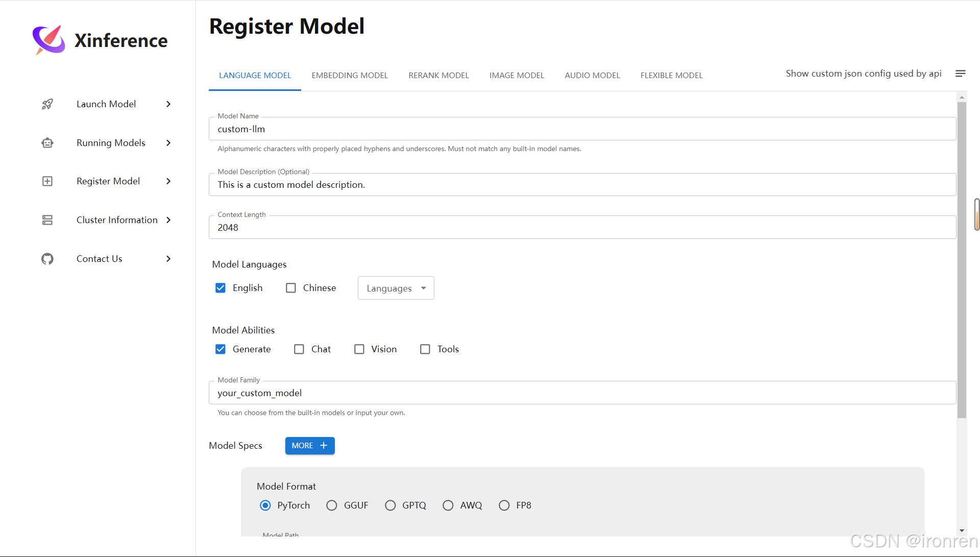Switch to the Audio Model tab

pyautogui.click(x=592, y=76)
